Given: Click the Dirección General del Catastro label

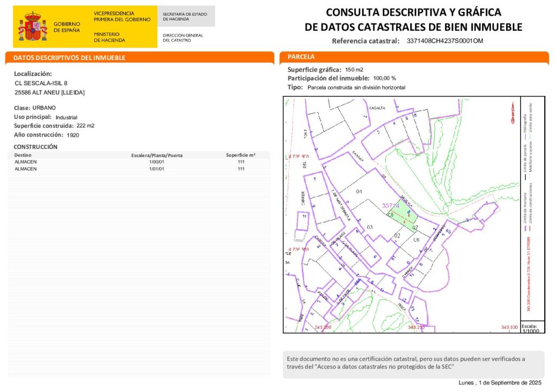Looking at the screenshot, I should [183, 37].
